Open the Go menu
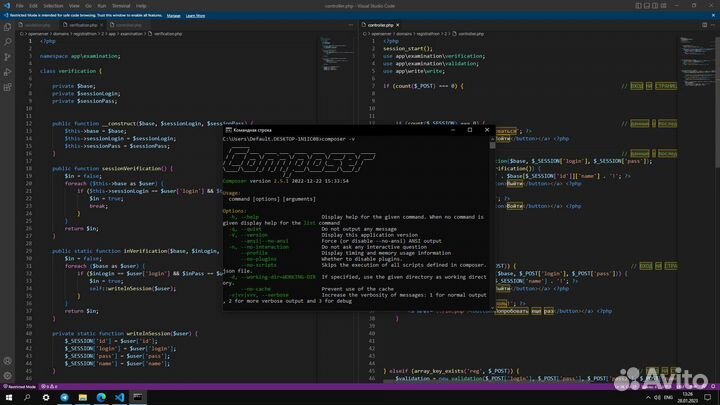The height and width of the screenshot is (405, 720). coord(89,6)
